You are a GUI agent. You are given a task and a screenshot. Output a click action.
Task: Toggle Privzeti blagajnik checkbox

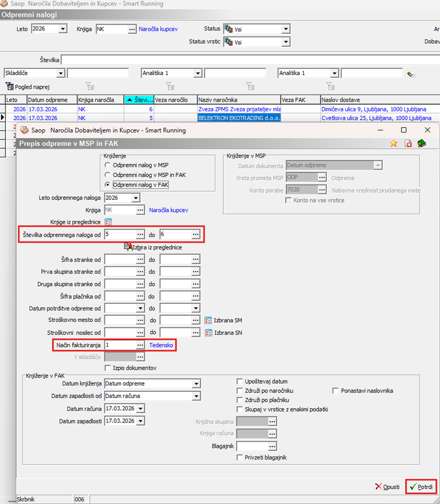[x=240, y=458]
